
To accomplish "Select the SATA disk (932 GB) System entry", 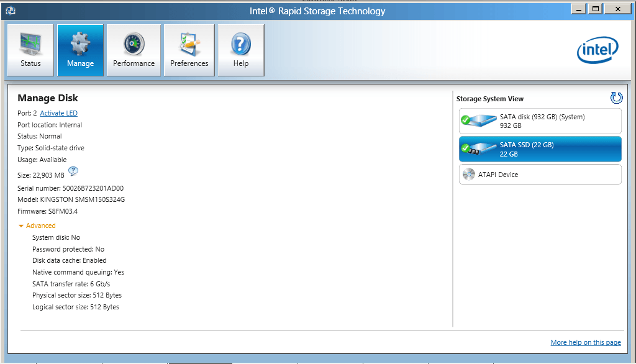I will (540, 121).
